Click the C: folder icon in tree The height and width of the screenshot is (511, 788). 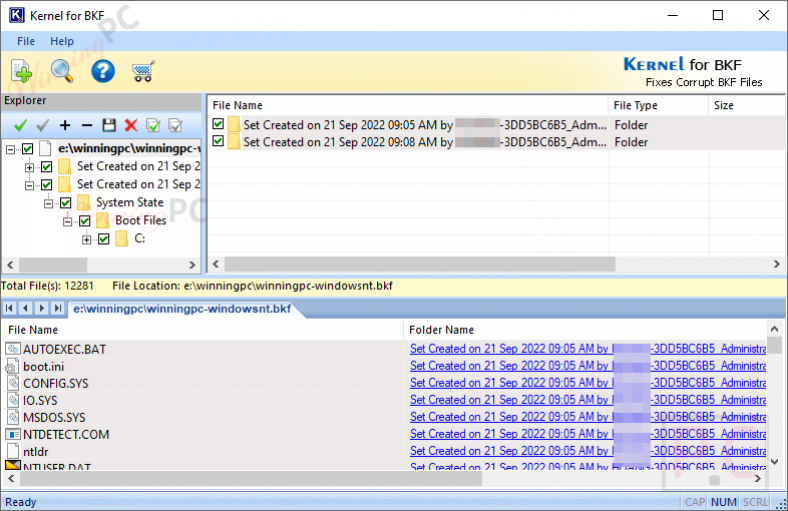[x=121, y=239]
